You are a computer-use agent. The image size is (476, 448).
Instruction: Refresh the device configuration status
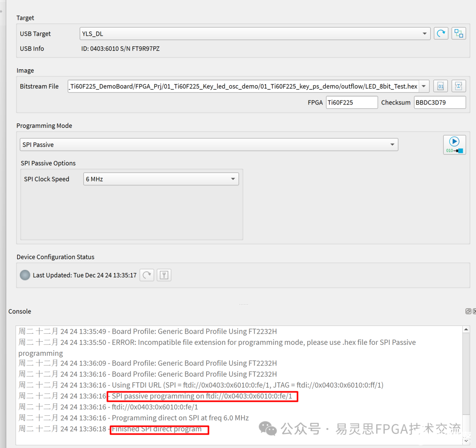click(147, 275)
